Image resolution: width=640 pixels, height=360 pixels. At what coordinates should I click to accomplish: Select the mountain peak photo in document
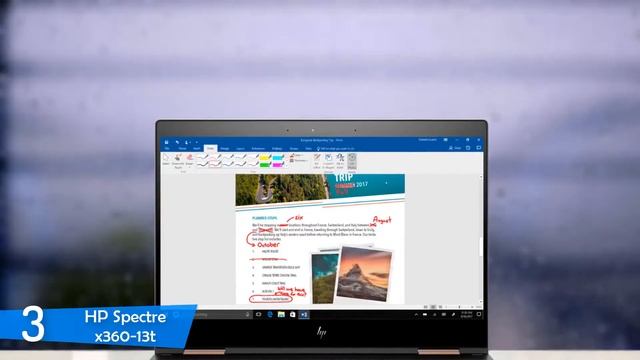pyautogui.click(x=363, y=273)
